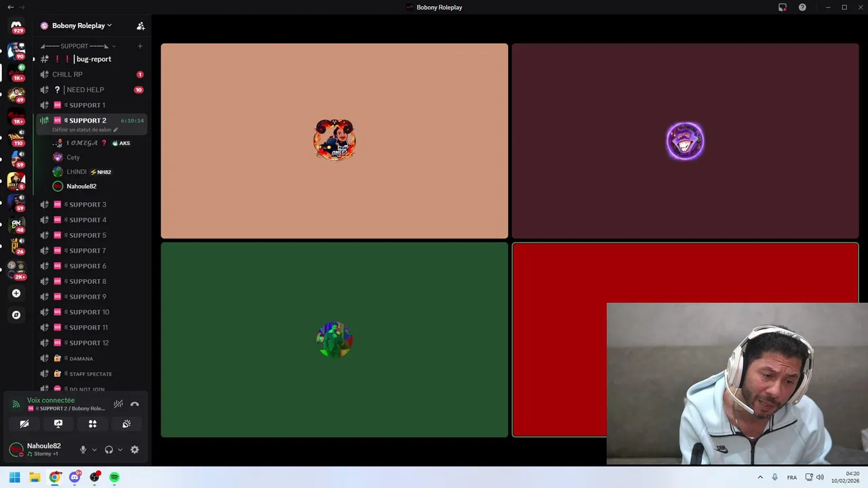Click the Add a Server plus icon
Image resolution: width=868 pixels, height=488 pixels.
click(16, 293)
